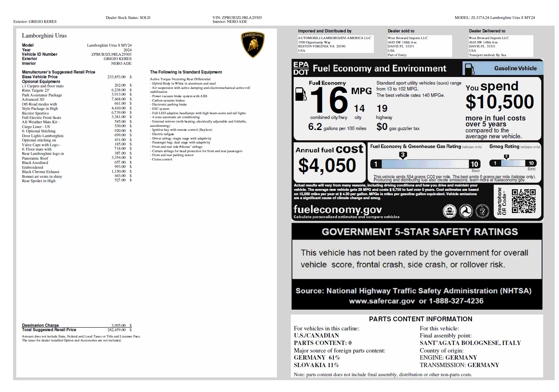Click the Imported and Distributed by address box

click(x=335, y=44)
